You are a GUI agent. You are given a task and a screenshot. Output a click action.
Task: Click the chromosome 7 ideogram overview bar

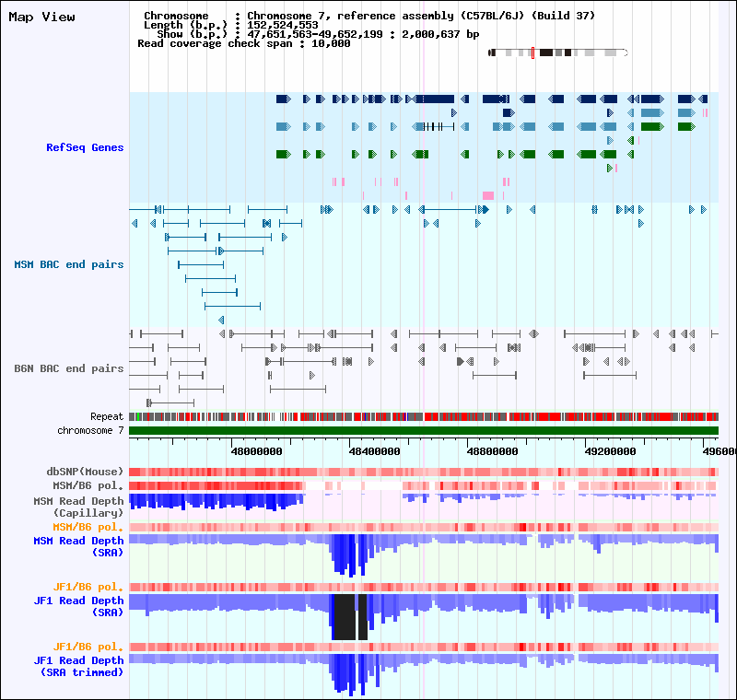coord(558,52)
